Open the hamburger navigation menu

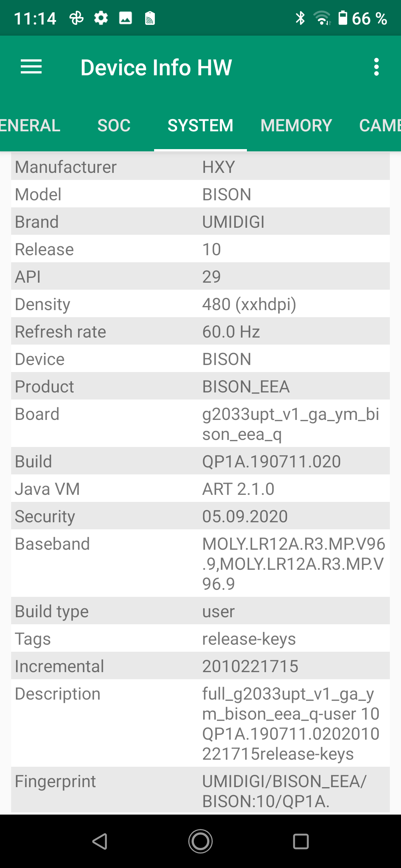click(x=31, y=67)
